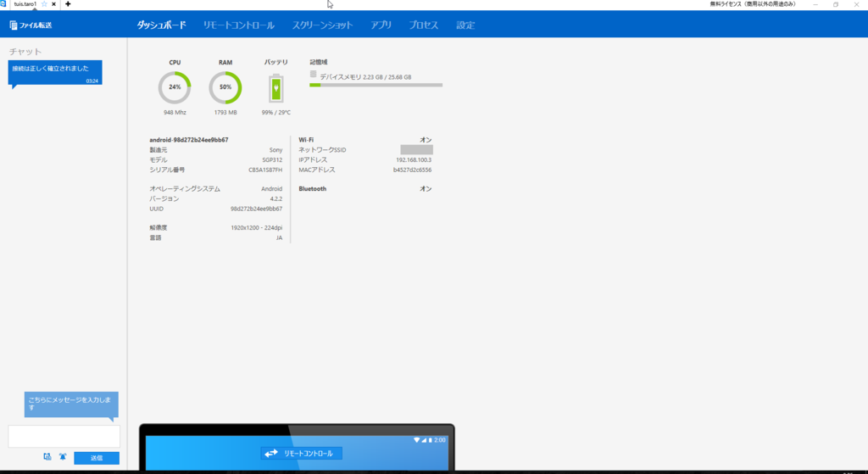Click the version value 4.2.2
The width and height of the screenshot is (868, 474).
click(x=276, y=198)
